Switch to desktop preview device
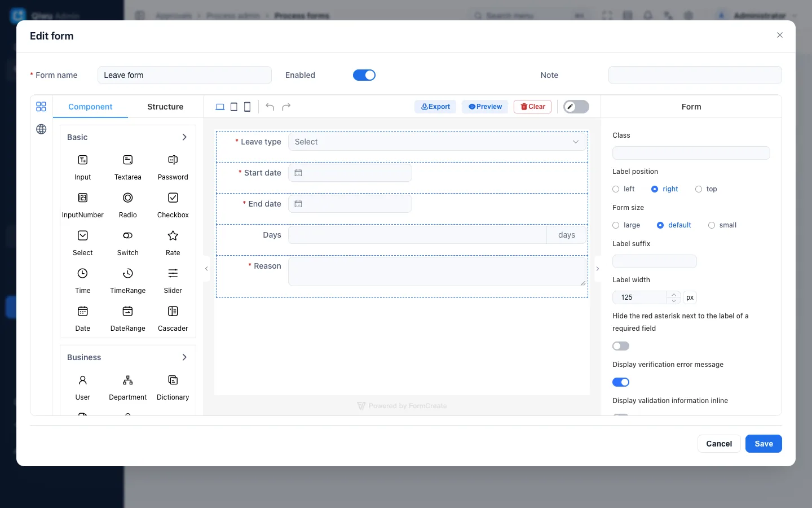Viewport: 812px width, 508px height. [x=220, y=107]
